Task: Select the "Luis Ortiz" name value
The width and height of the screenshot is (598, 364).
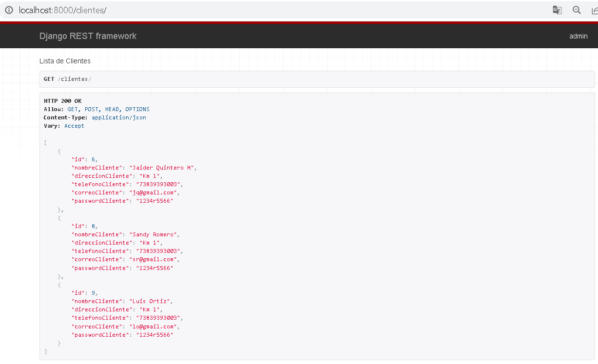Action: pos(150,301)
